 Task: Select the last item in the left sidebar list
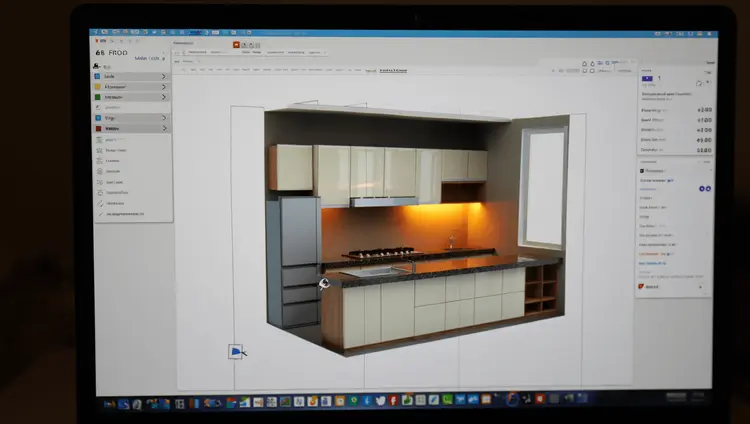click(122, 213)
